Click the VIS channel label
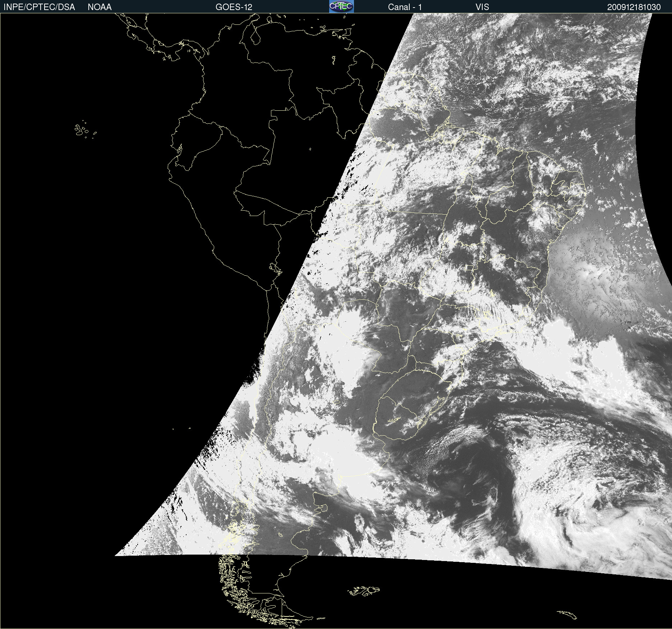Image resolution: width=672 pixels, height=629 pixels. click(x=482, y=7)
